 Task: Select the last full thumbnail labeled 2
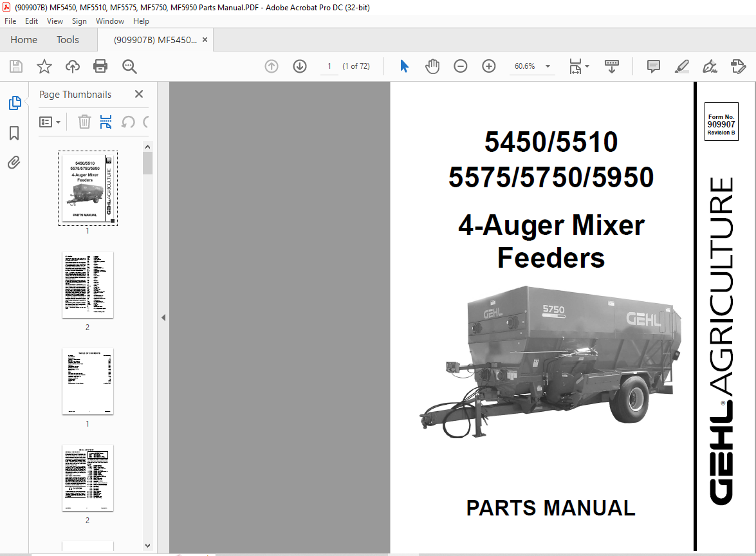88,477
